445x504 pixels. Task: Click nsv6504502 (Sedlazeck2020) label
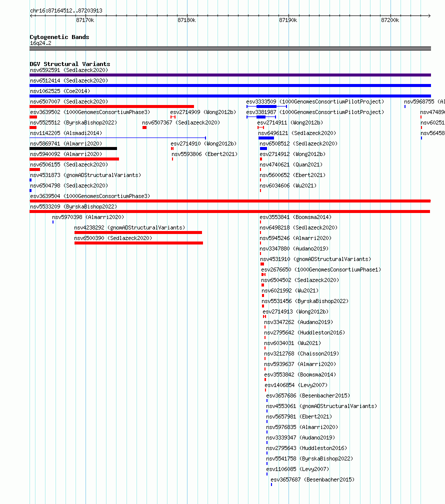[300, 280]
